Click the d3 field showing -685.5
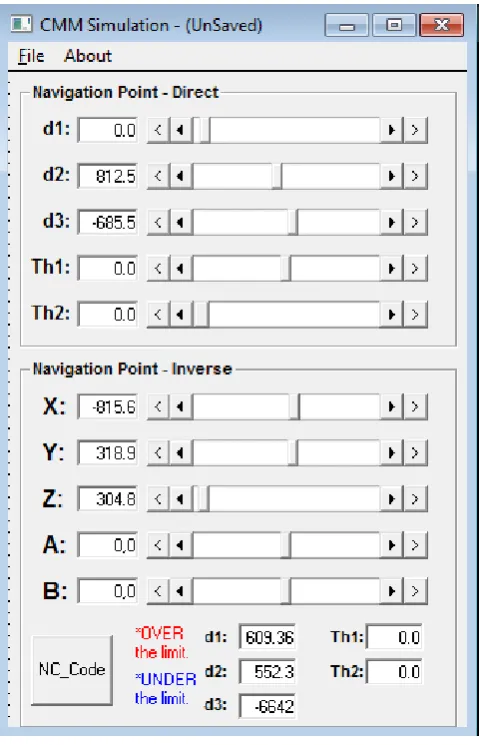This screenshot has height=745, width=479. pyautogui.click(x=108, y=222)
